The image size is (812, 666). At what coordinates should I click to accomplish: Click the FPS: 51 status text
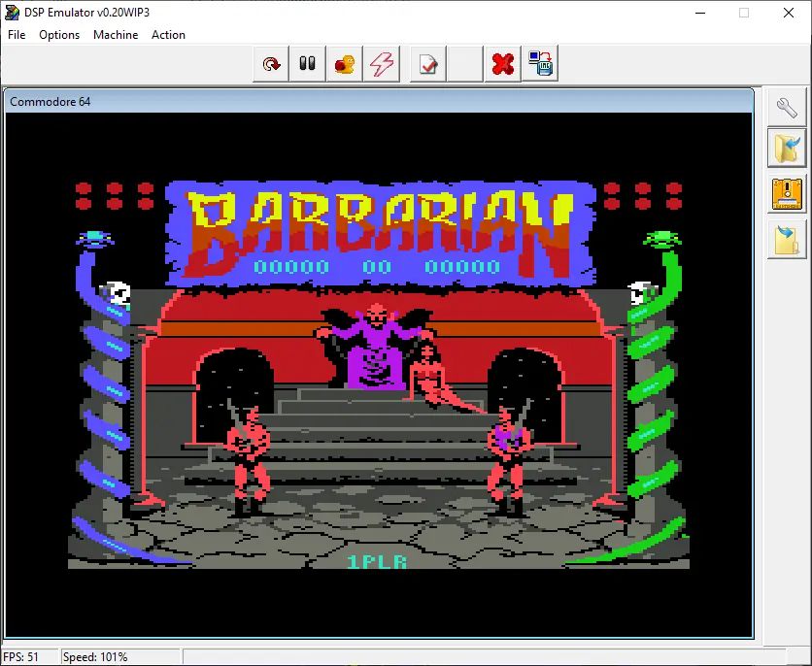point(20,656)
